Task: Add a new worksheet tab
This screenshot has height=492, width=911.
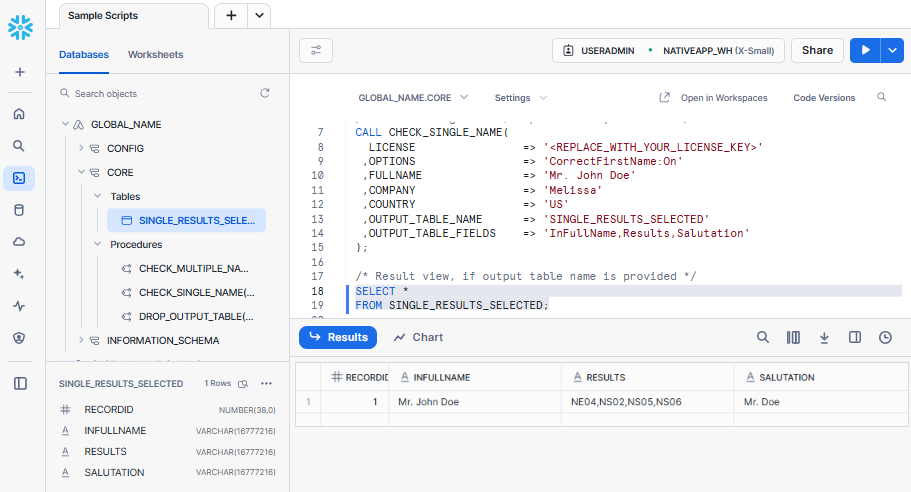Action: click(x=231, y=16)
